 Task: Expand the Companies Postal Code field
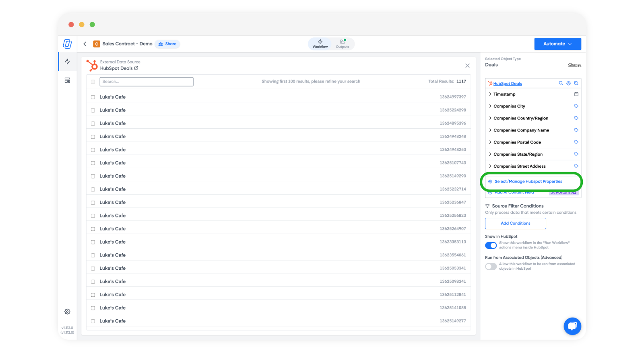(x=490, y=142)
